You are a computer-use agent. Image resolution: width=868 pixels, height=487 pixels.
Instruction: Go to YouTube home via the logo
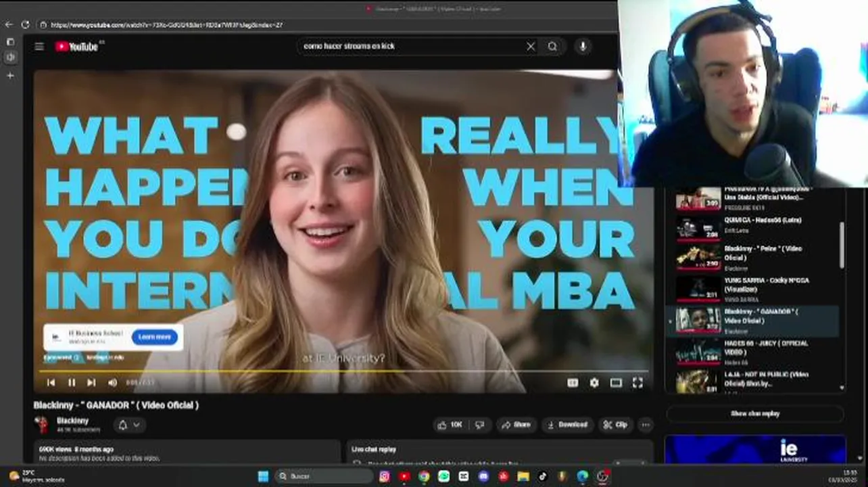(x=76, y=46)
